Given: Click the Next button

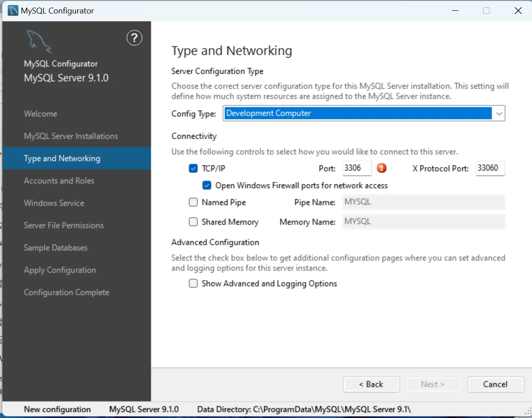Looking at the screenshot, I should pyautogui.click(x=433, y=385).
